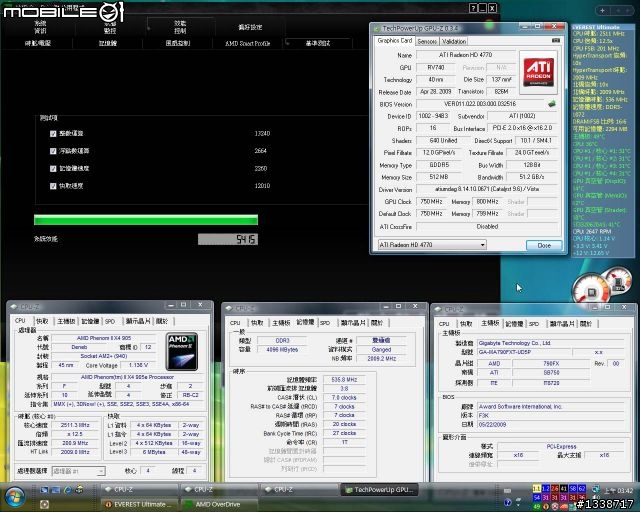
Task: Click the ATI Radeon logo in GPU-Z
Action: pos(539,72)
